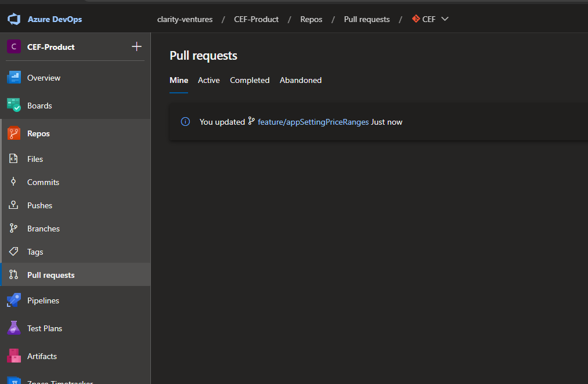This screenshot has height=384, width=588.
Task: Click the Pull requests sidebar icon
Action: tap(13, 274)
